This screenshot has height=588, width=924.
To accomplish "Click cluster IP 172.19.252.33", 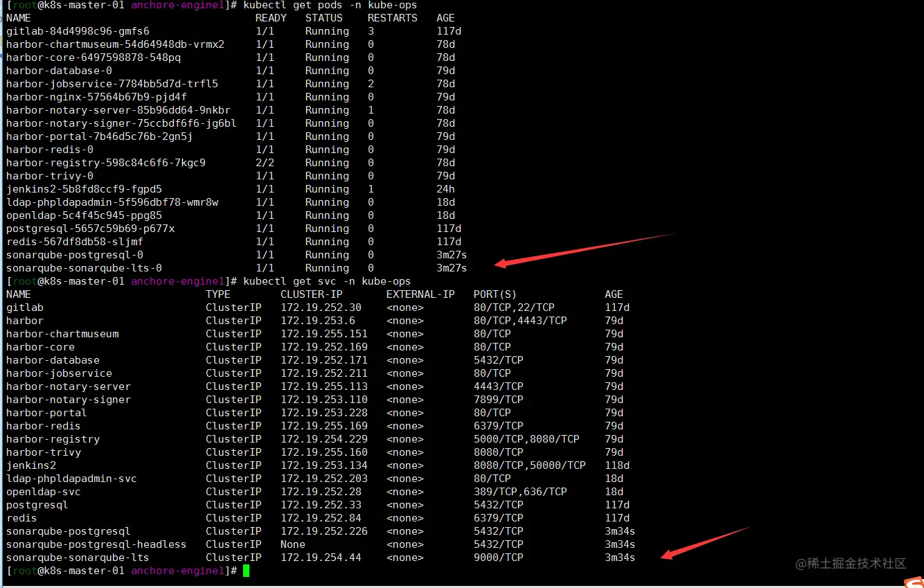I will coord(321,505).
